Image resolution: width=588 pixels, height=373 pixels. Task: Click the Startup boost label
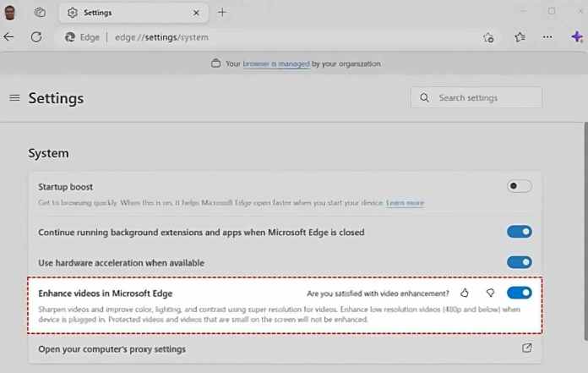[66, 187]
